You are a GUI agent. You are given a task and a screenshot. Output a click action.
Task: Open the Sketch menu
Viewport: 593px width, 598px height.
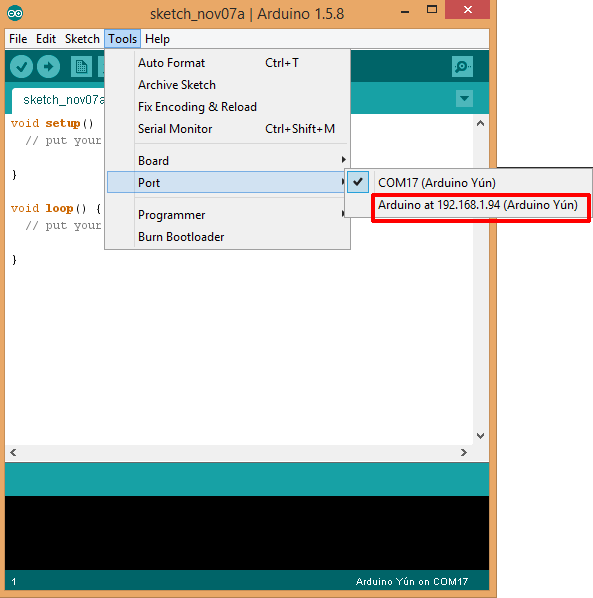[82, 39]
